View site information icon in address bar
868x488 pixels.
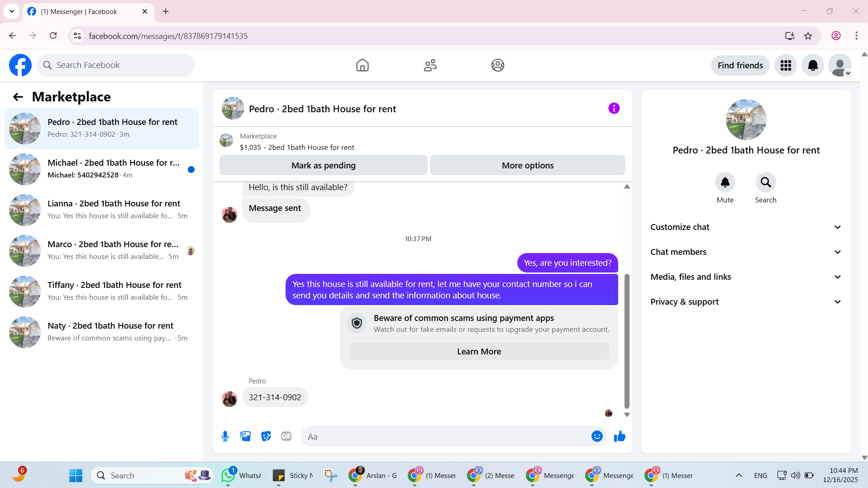tap(77, 36)
